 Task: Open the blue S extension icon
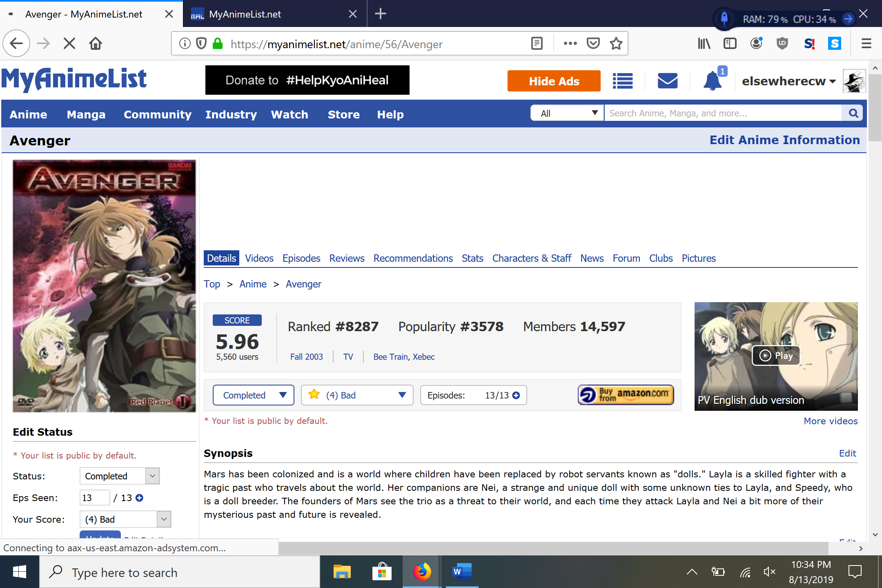coord(834,43)
